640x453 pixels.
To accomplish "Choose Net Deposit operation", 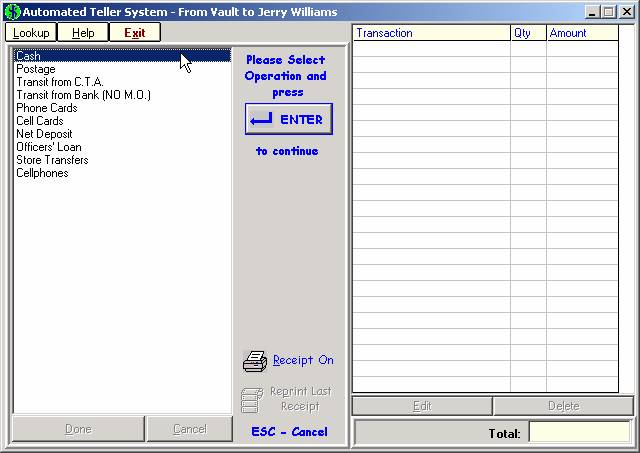I will (44, 134).
